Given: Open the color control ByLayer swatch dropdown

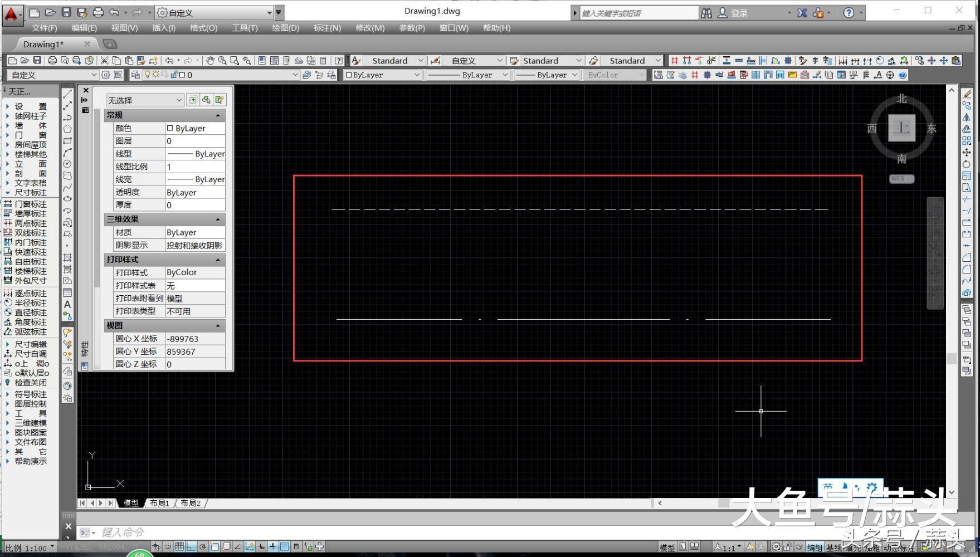Looking at the screenshot, I should tap(382, 75).
